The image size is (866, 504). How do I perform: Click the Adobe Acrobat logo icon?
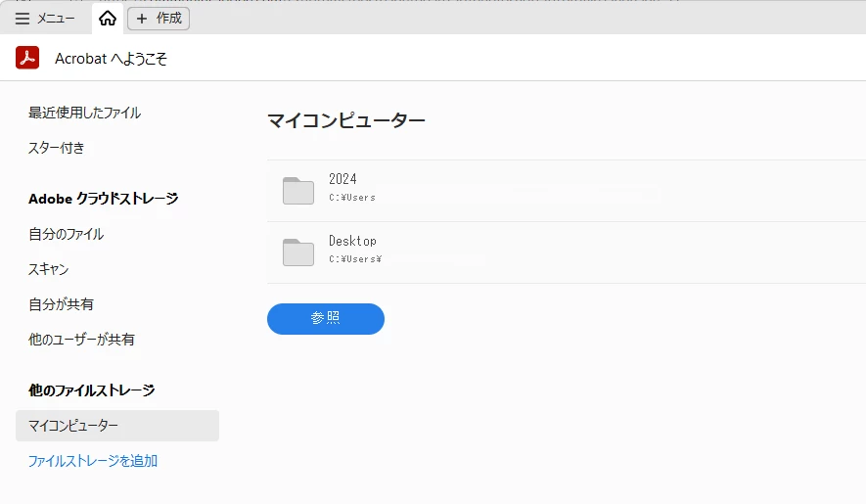click(x=27, y=58)
